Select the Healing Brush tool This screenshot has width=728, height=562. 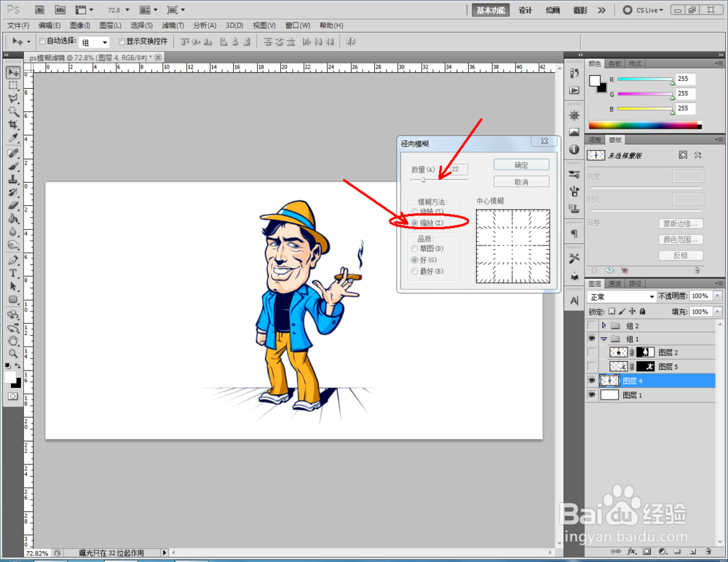click(13, 154)
